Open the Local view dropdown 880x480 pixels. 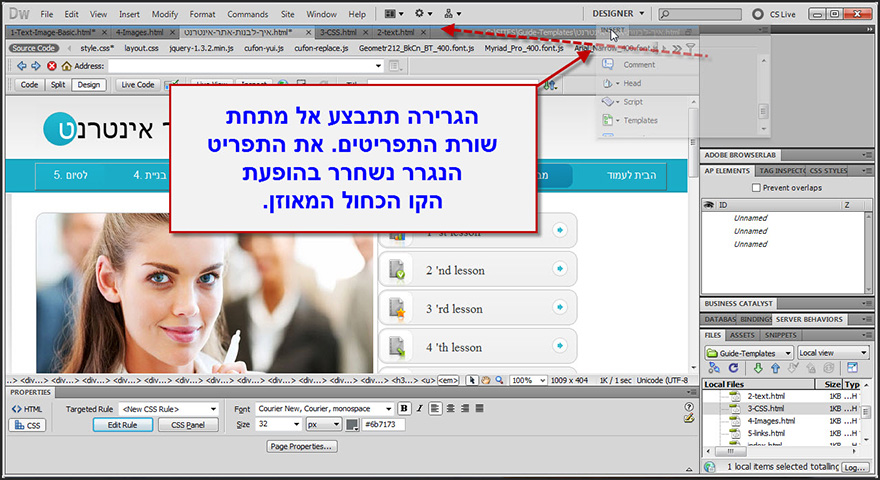point(833,353)
